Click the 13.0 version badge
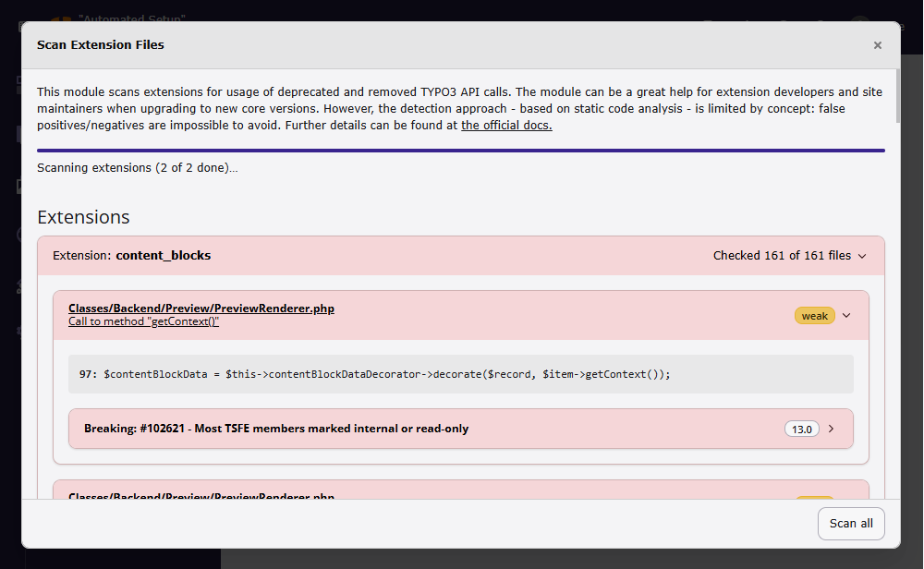Screen dimensions: 924x569 click(801, 429)
